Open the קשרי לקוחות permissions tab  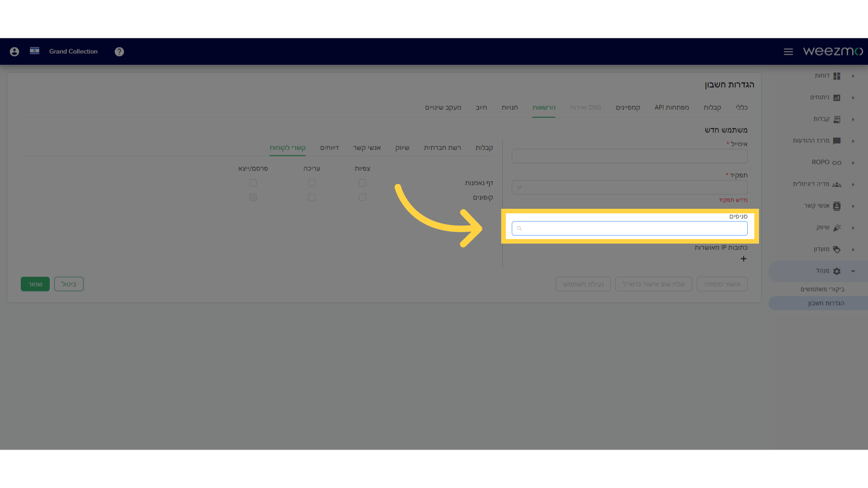point(288,148)
